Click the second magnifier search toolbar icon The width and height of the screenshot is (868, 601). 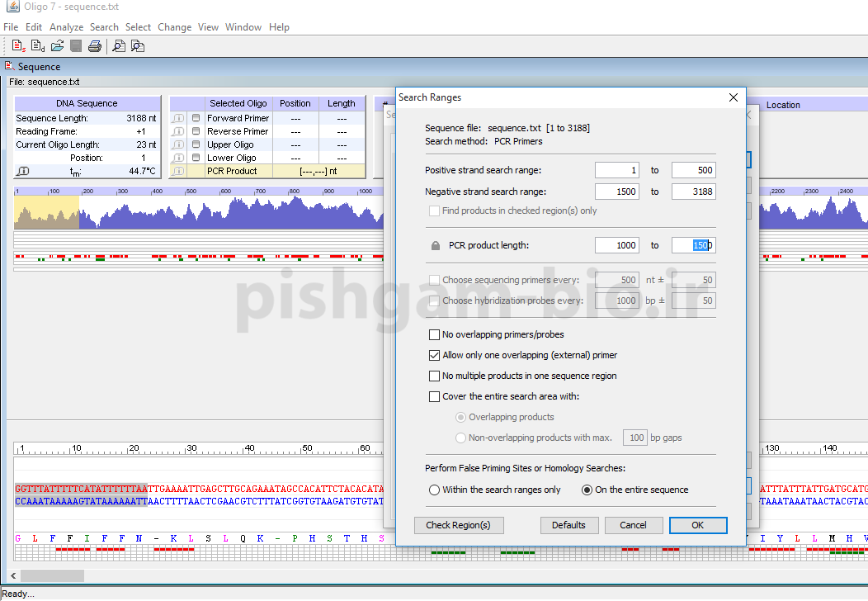click(138, 46)
